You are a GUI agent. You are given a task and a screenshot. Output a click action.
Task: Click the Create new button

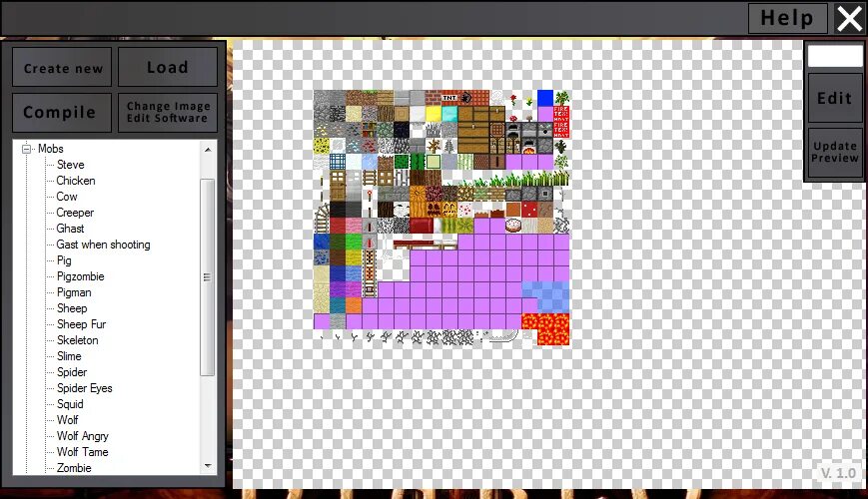pos(62,67)
